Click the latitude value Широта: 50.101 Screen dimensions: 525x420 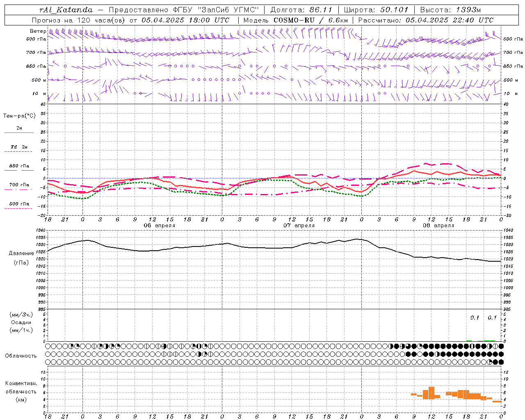coord(376,10)
